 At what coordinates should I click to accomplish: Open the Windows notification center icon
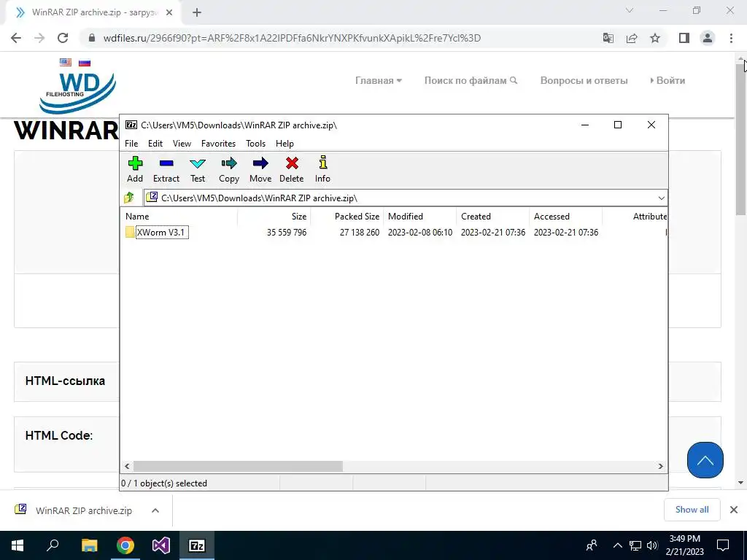tap(723, 545)
